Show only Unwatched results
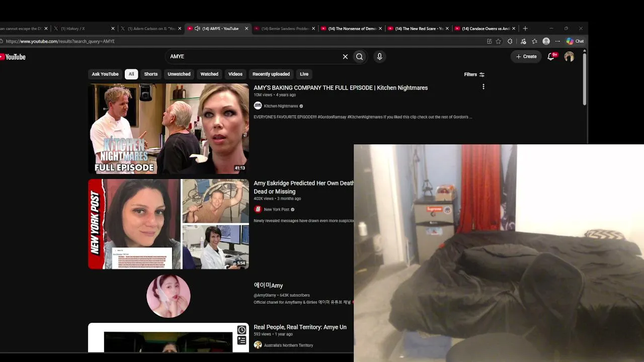The width and height of the screenshot is (644, 362). (179, 74)
